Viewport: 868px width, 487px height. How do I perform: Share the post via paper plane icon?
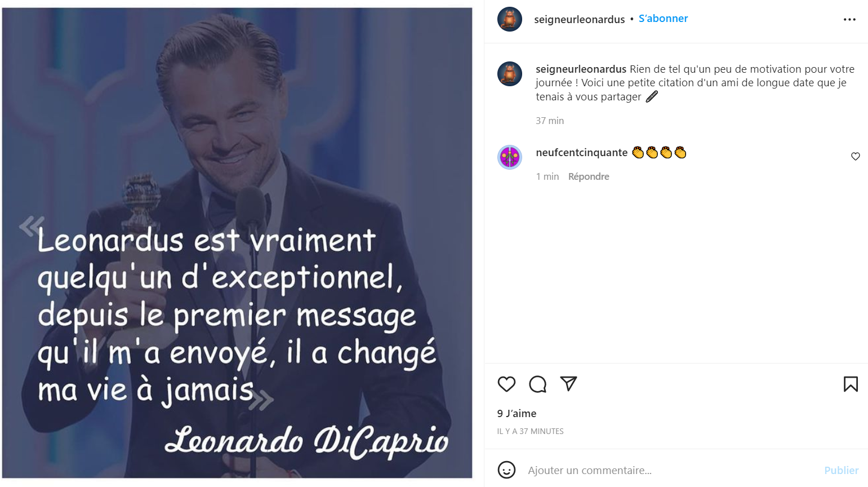[x=568, y=383]
